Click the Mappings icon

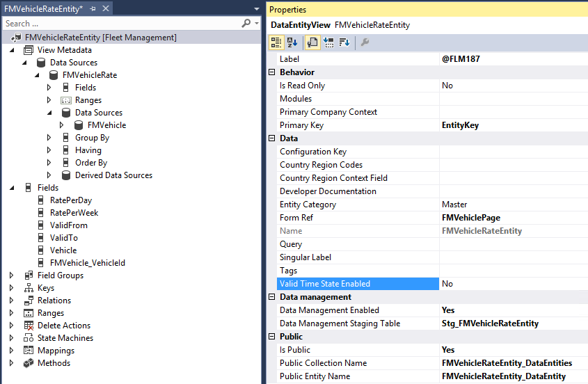[x=29, y=350]
